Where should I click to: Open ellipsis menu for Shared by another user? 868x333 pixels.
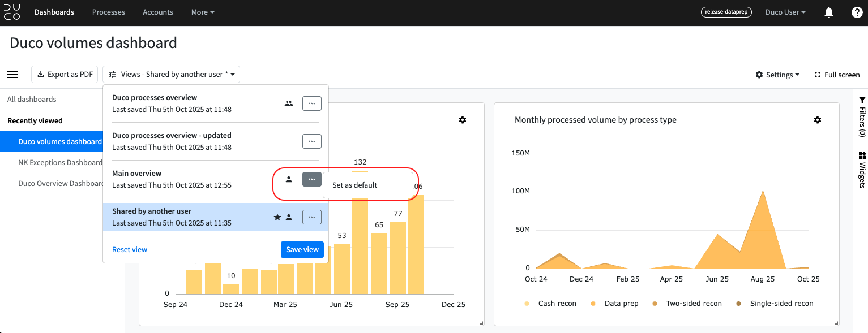point(312,217)
